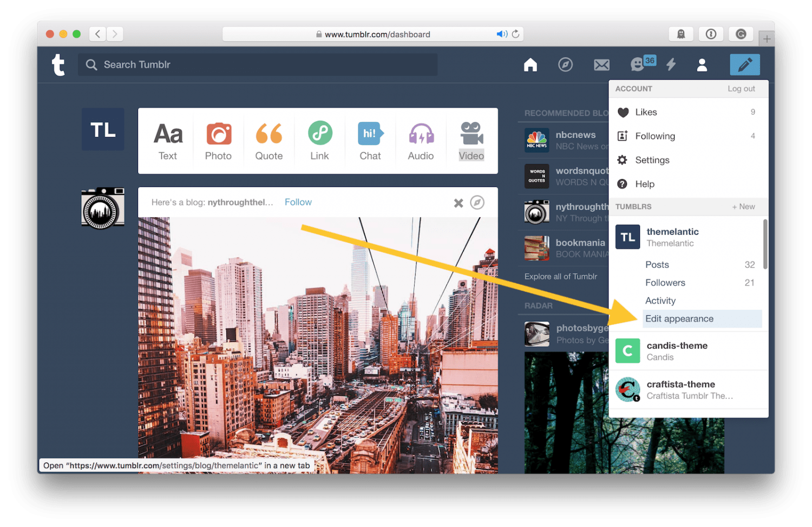Create a new Quote post
The width and height of the screenshot is (812, 527).
(269, 141)
